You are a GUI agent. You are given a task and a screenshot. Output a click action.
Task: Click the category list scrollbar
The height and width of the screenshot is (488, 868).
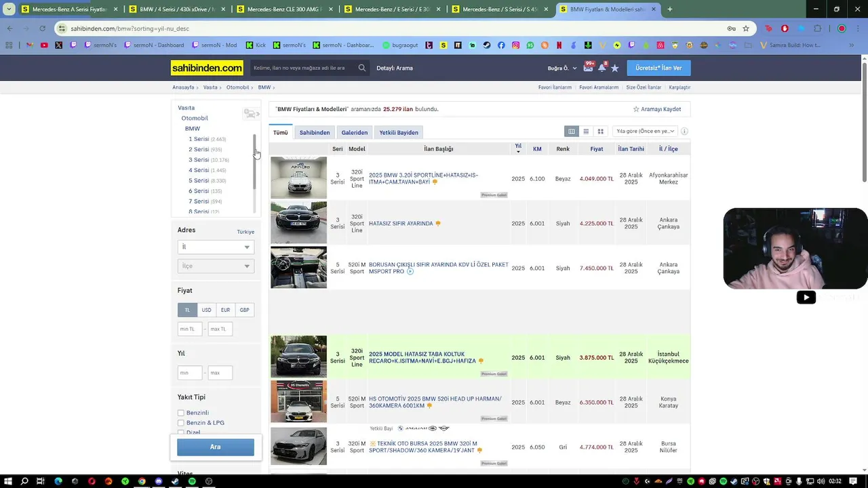tap(255, 161)
